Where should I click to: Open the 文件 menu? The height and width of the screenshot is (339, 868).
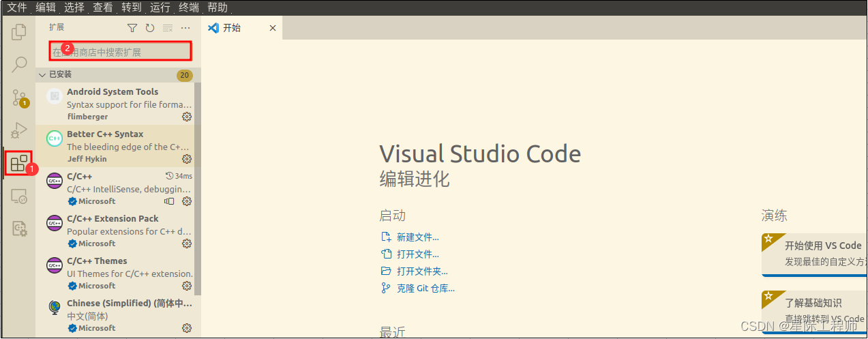(16, 8)
